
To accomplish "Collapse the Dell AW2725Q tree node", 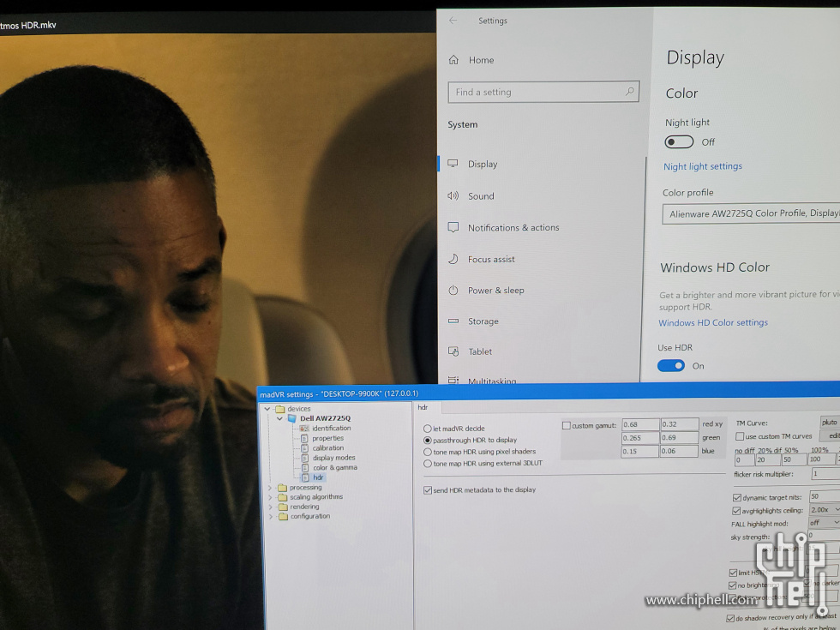I will point(279,418).
